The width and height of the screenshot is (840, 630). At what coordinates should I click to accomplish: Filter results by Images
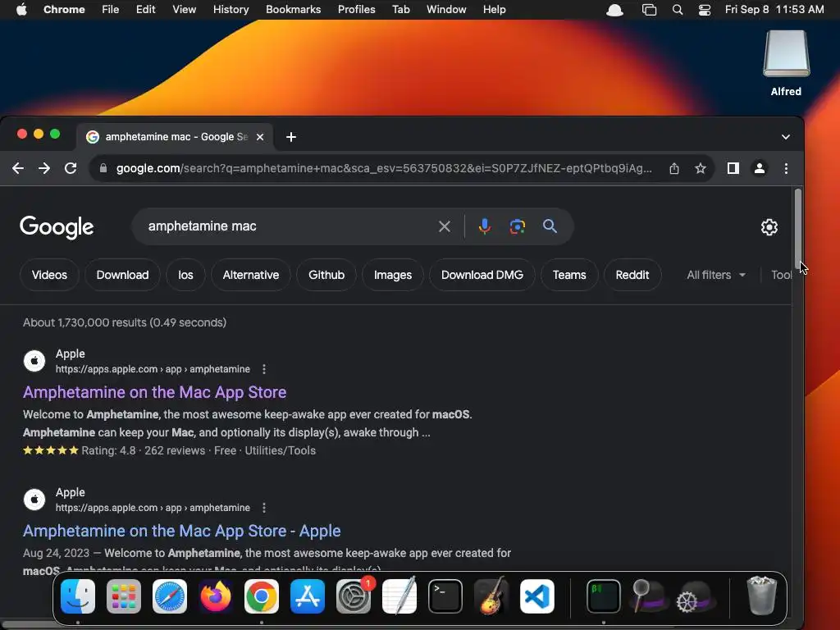tap(393, 275)
